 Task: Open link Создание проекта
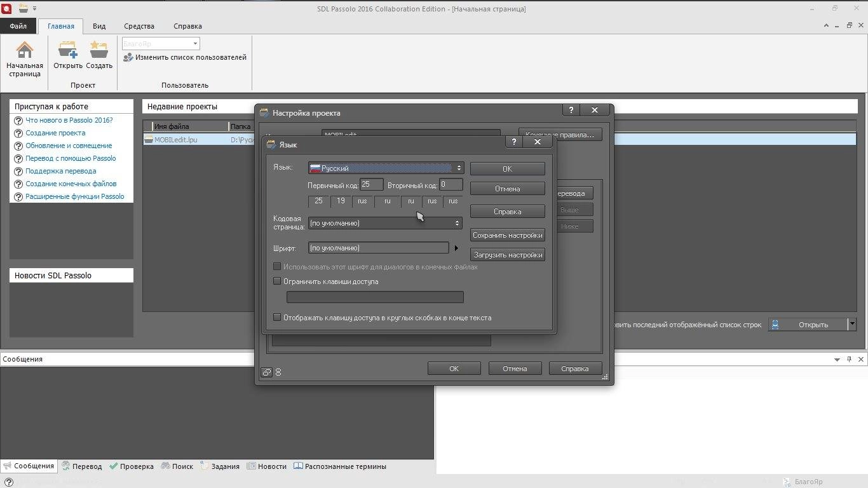pos(55,133)
